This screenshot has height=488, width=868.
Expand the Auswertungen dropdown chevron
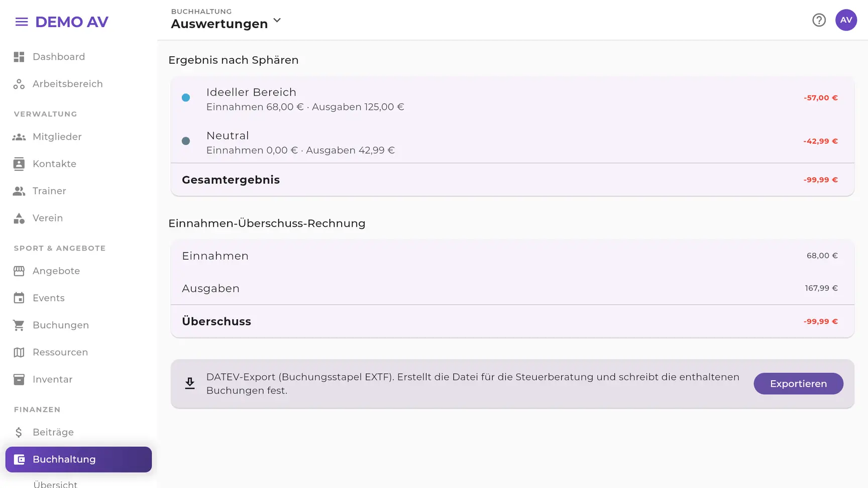[x=277, y=21]
